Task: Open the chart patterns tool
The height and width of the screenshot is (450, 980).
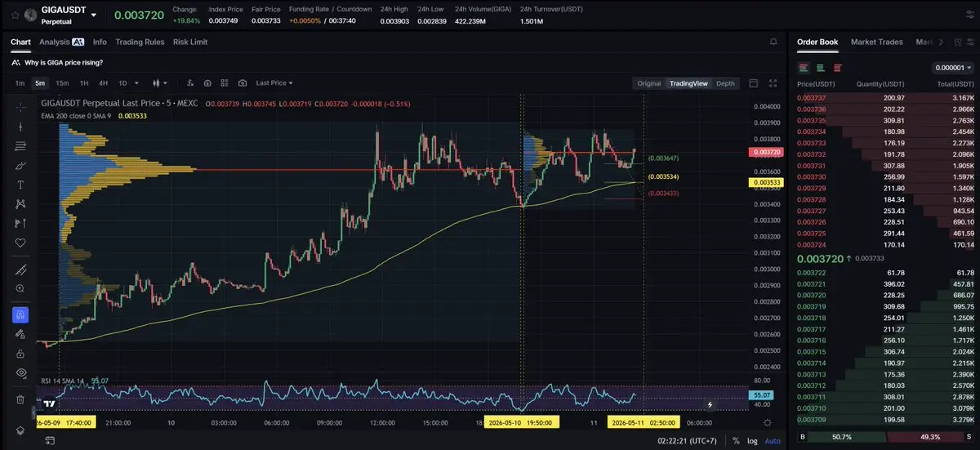Action: 20,204
